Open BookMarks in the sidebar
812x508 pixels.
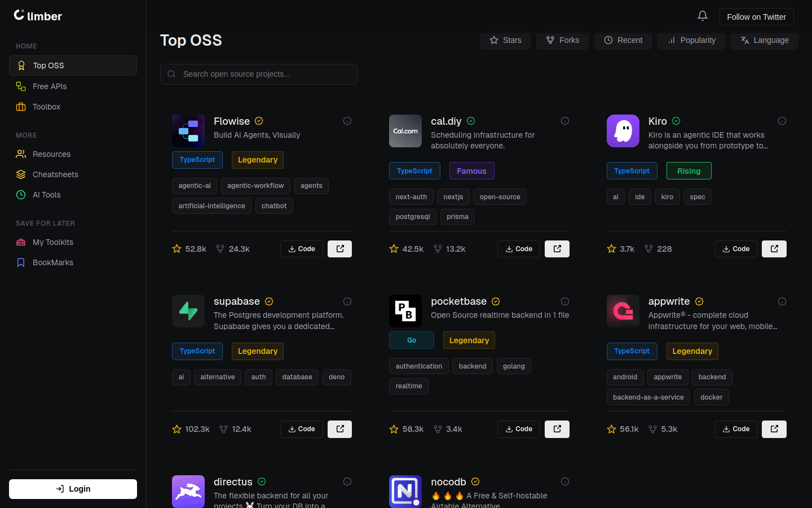73,262
